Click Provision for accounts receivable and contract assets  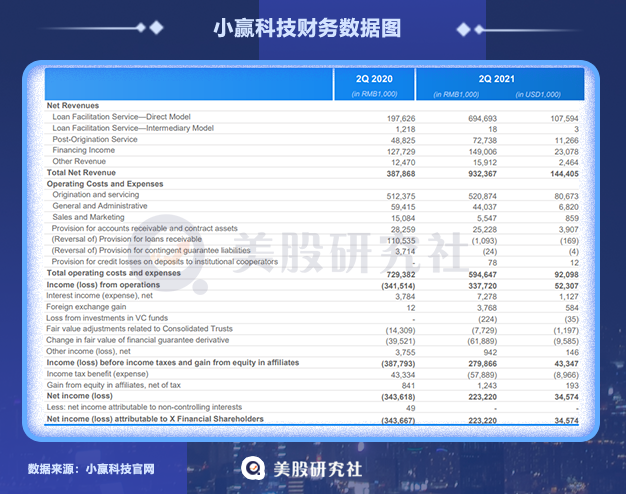pos(145,228)
